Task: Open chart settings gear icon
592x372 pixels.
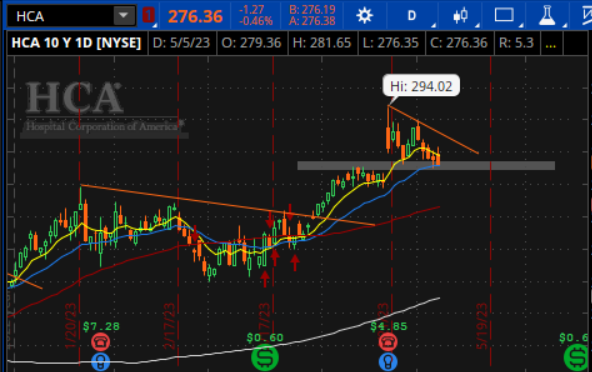Action: [364, 16]
